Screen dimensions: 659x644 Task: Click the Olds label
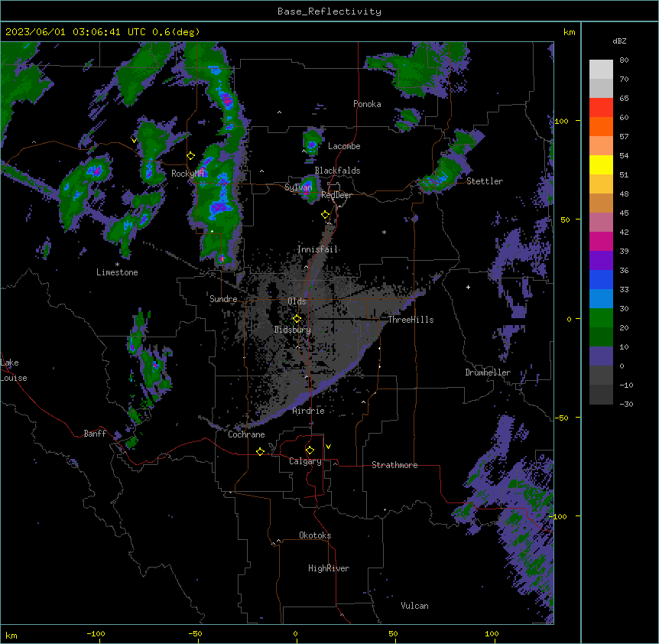(x=297, y=301)
